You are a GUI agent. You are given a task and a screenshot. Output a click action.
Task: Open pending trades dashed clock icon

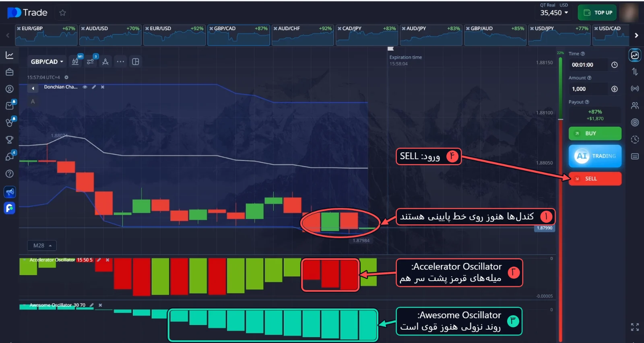pyautogui.click(x=635, y=139)
